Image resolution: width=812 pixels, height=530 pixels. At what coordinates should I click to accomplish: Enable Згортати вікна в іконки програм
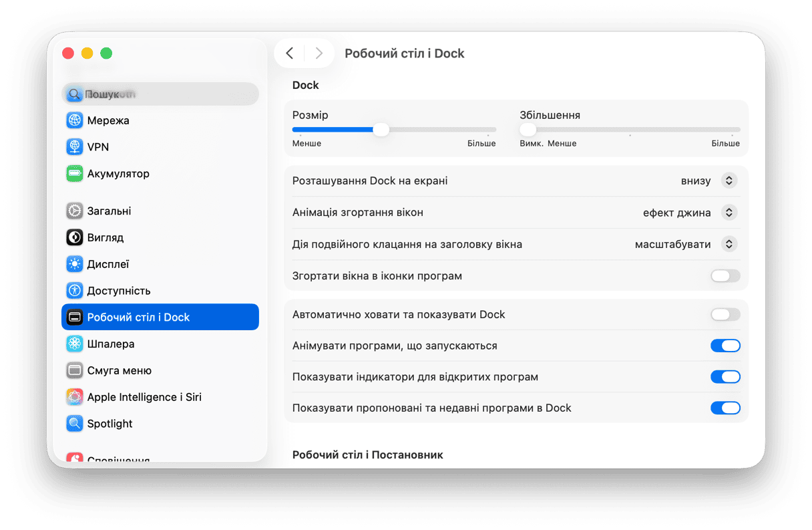[725, 276]
